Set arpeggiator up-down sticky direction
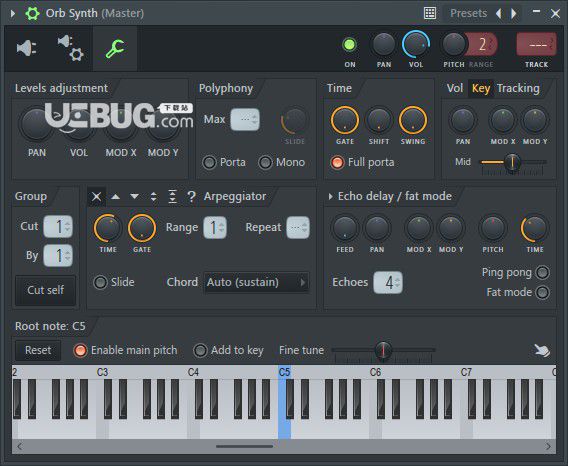 (x=172, y=196)
